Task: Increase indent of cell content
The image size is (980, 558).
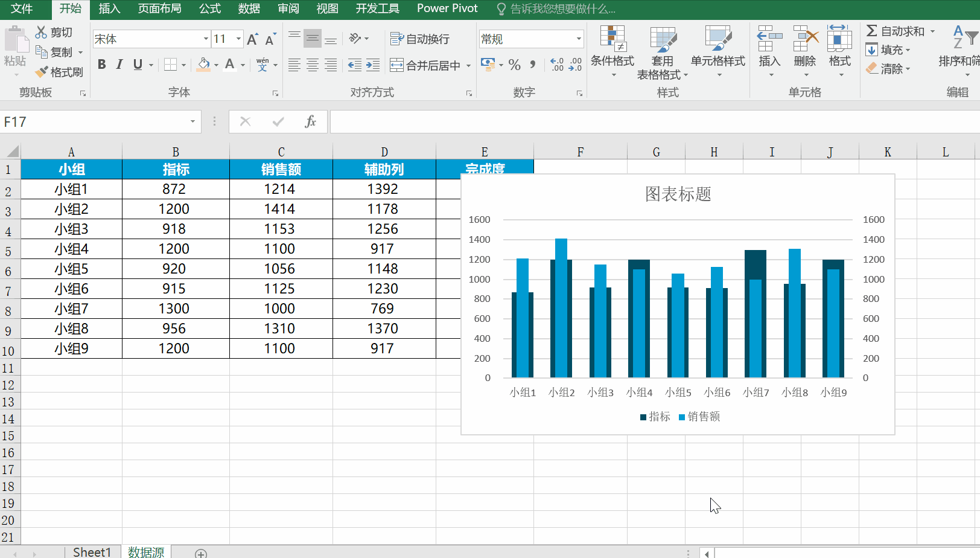Action: (x=373, y=65)
